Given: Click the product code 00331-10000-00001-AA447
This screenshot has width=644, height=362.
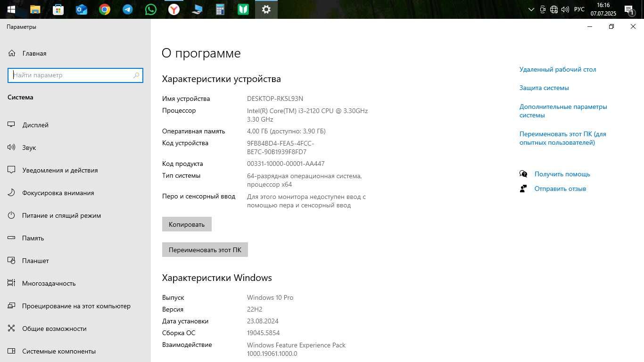Looking at the screenshot, I should pyautogui.click(x=286, y=164).
